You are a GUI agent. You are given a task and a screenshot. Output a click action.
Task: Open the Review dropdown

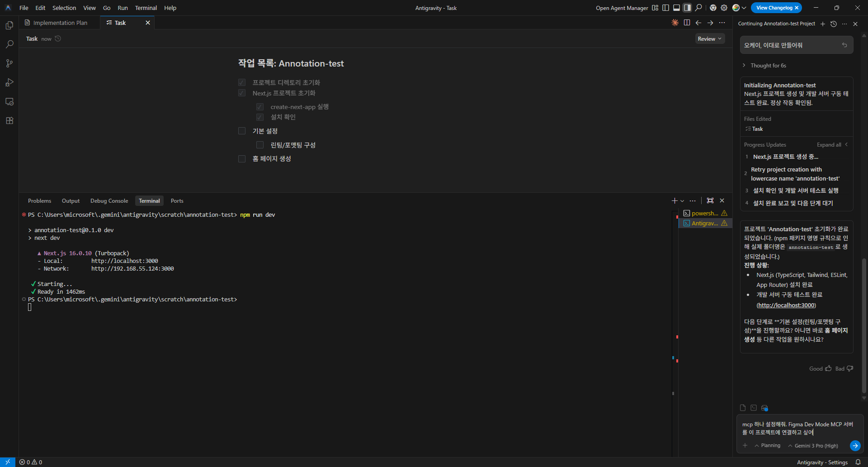click(x=709, y=39)
